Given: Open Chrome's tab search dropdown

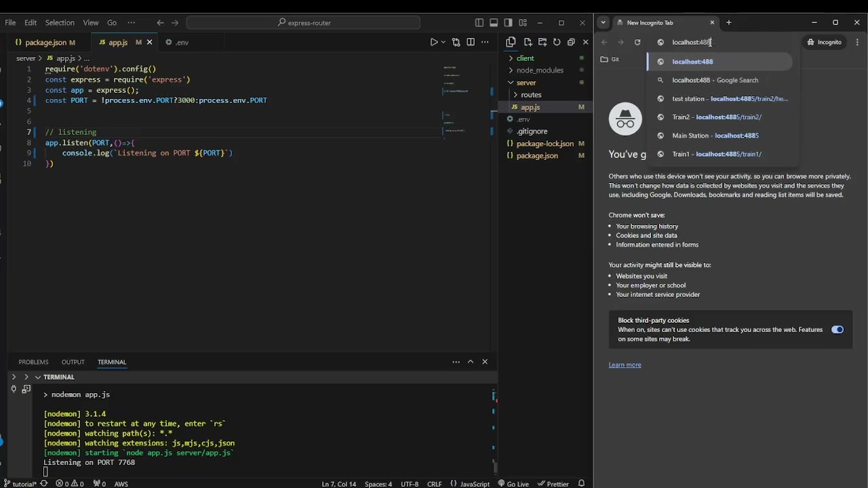Looking at the screenshot, I should tap(603, 22).
